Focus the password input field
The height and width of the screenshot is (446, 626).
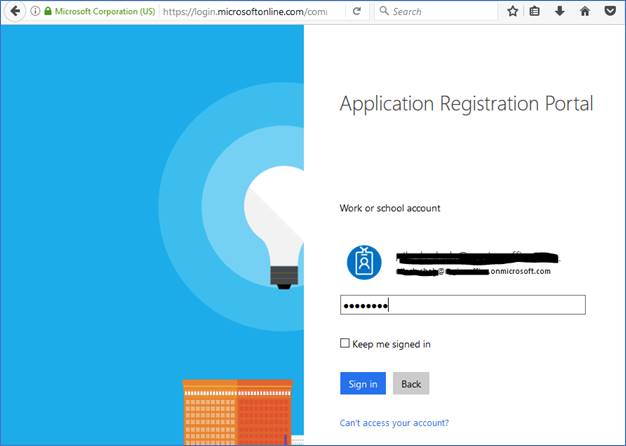(463, 305)
